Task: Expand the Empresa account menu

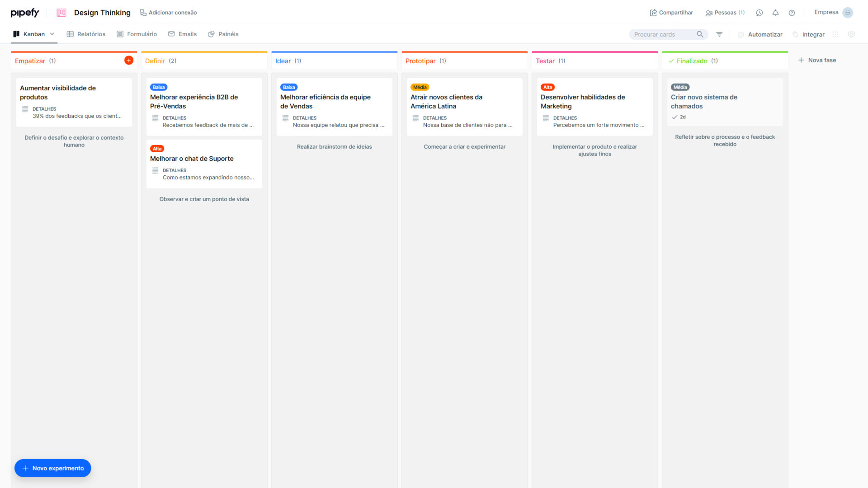Action: pyautogui.click(x=833, y=12)
